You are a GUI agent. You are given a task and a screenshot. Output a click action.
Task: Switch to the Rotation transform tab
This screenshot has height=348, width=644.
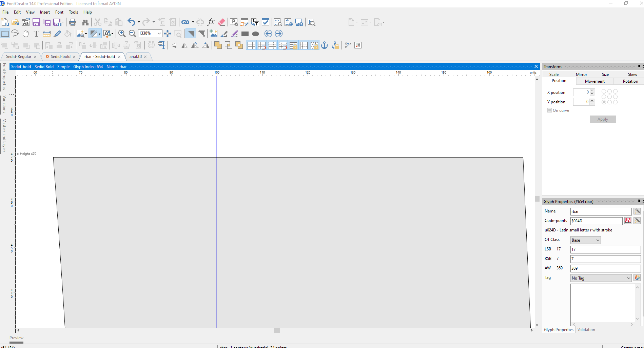630,81
